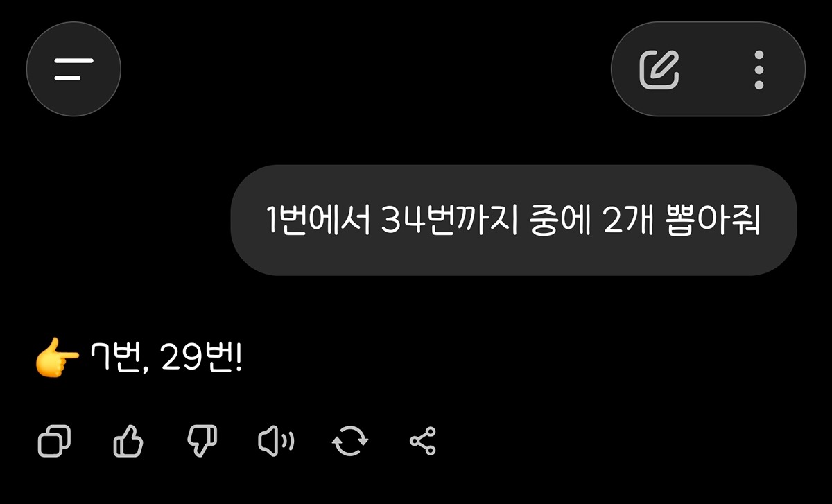Open the sidebar hamburger menu
Viewport: 832px width, 504px height.
tap(73, 69)
